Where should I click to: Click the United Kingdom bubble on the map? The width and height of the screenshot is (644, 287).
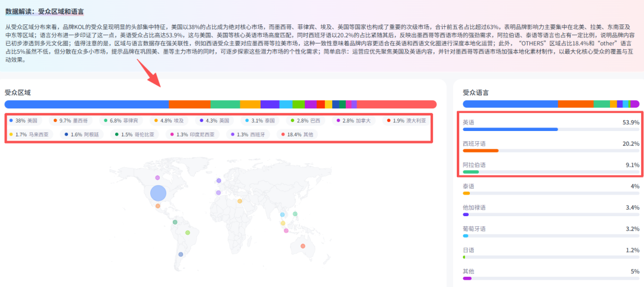tap(219, 180)
